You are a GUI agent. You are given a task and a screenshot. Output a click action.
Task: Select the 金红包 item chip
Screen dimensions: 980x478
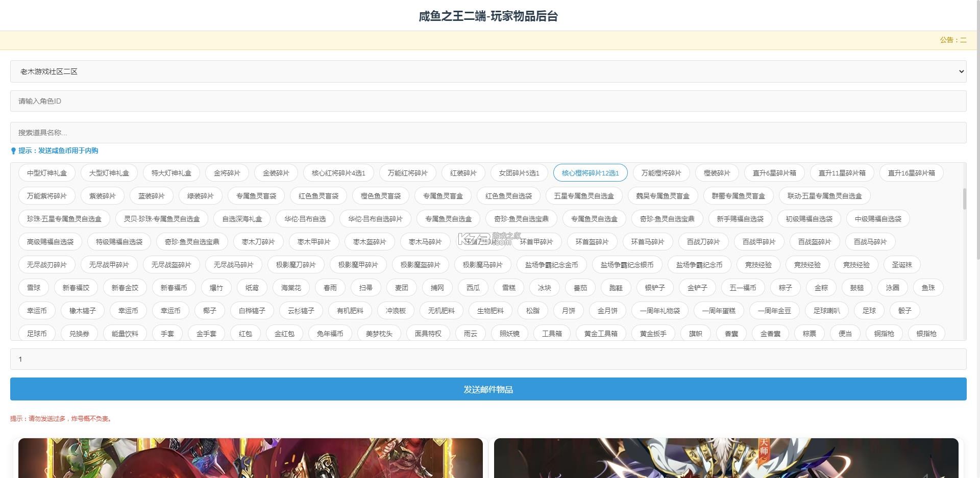pos(284,334)
